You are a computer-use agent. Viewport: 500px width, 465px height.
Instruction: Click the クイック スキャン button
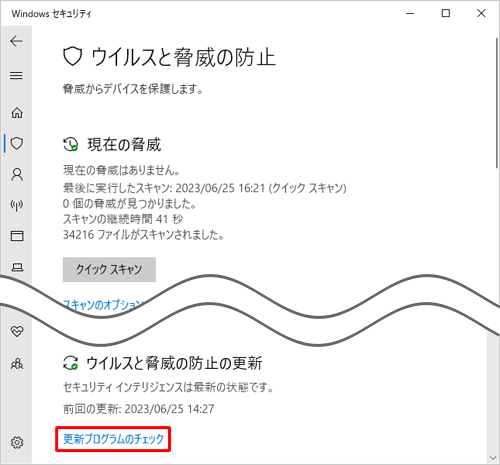click(x=109, y=269)
